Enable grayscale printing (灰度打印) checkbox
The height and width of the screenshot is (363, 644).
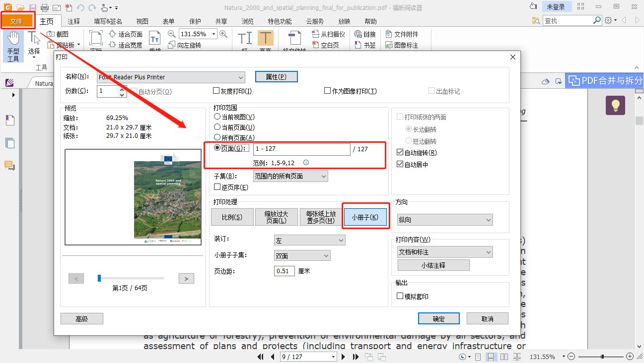(x=216, y=91)
